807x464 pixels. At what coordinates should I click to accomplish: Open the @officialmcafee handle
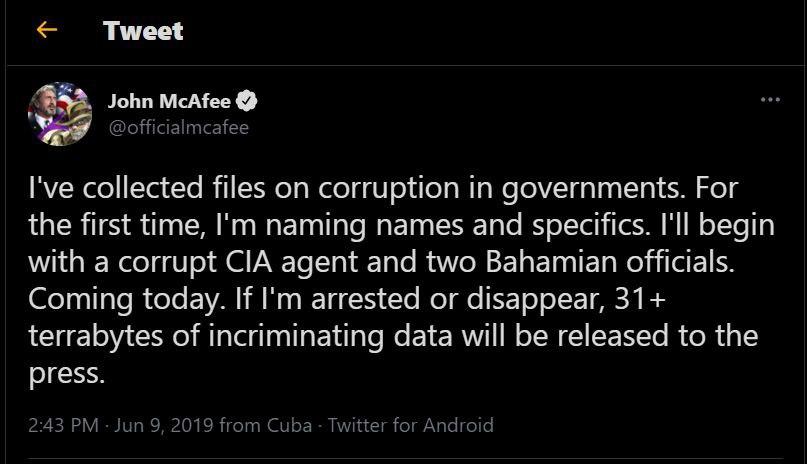tap(178, 127)
